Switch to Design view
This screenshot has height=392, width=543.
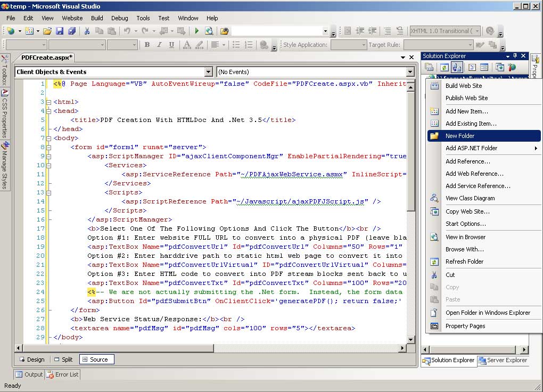[x=32, y=360]
